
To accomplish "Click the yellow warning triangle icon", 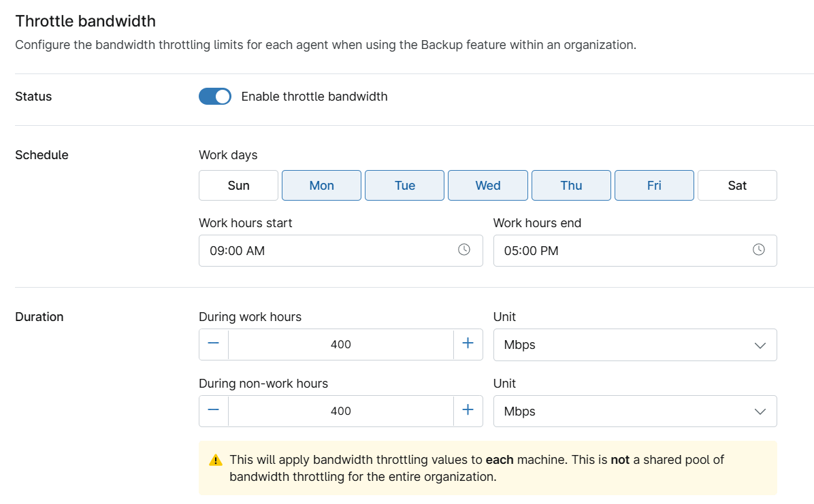I will tap(216, 460).
